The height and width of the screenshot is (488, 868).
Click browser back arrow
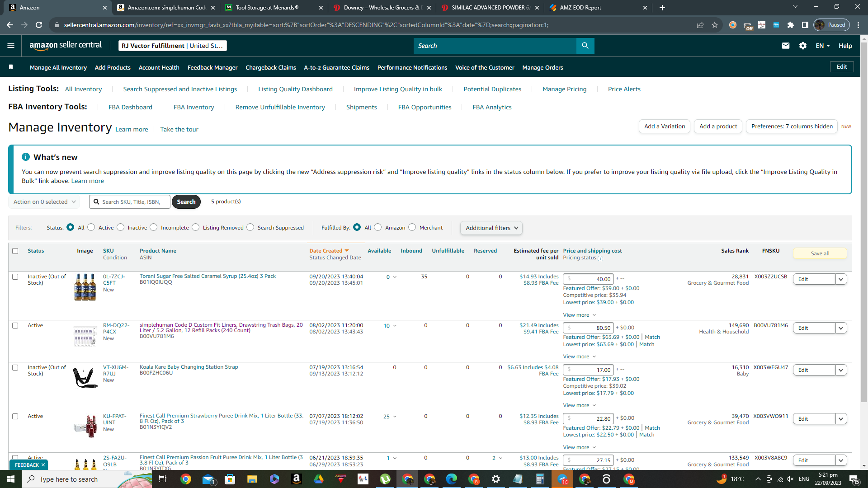coord(10,25)
